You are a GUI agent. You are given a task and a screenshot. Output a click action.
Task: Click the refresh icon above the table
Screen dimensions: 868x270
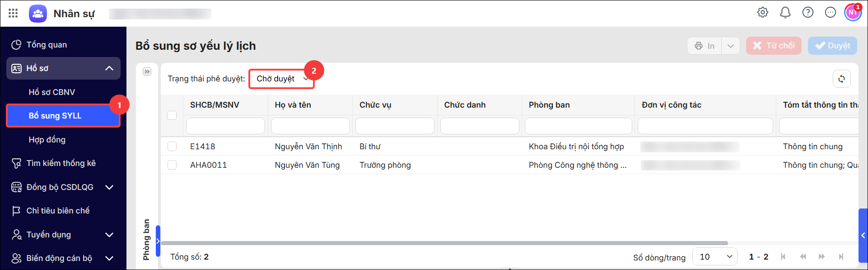[842, 79]
